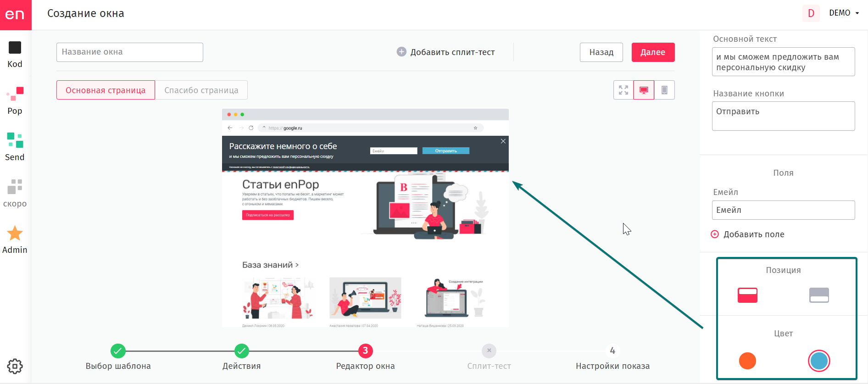868x384 pixels.
Task: Click user avatar D
Action: 811,13
